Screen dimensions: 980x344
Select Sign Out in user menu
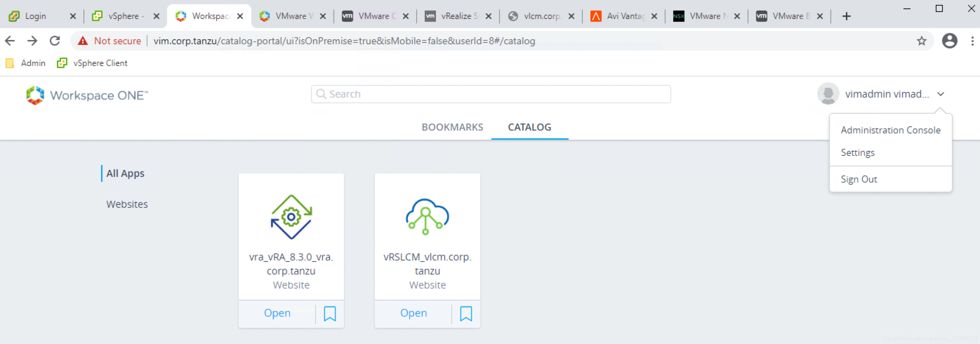pos(859,179)
